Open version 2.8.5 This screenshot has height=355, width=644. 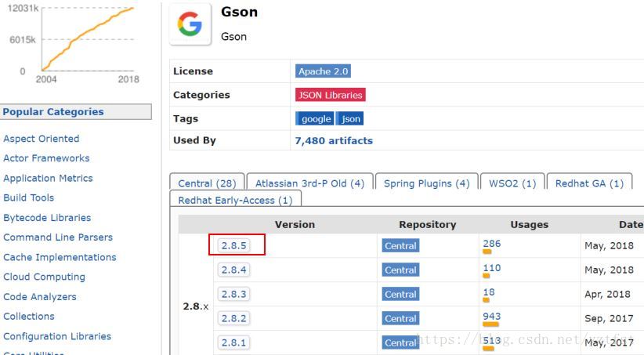[233, 246]
